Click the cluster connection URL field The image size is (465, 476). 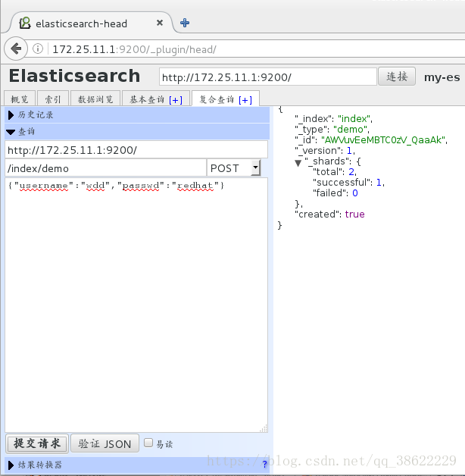(268, 77)
